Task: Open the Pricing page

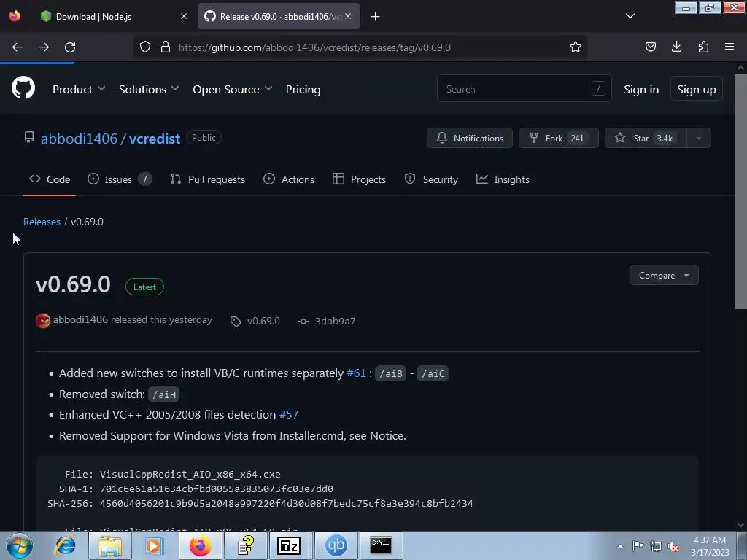Action: click(x=303, y=89)
